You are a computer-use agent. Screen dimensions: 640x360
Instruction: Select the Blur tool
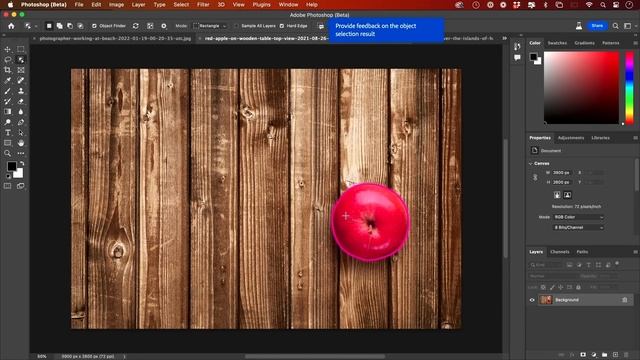[21, 112]
